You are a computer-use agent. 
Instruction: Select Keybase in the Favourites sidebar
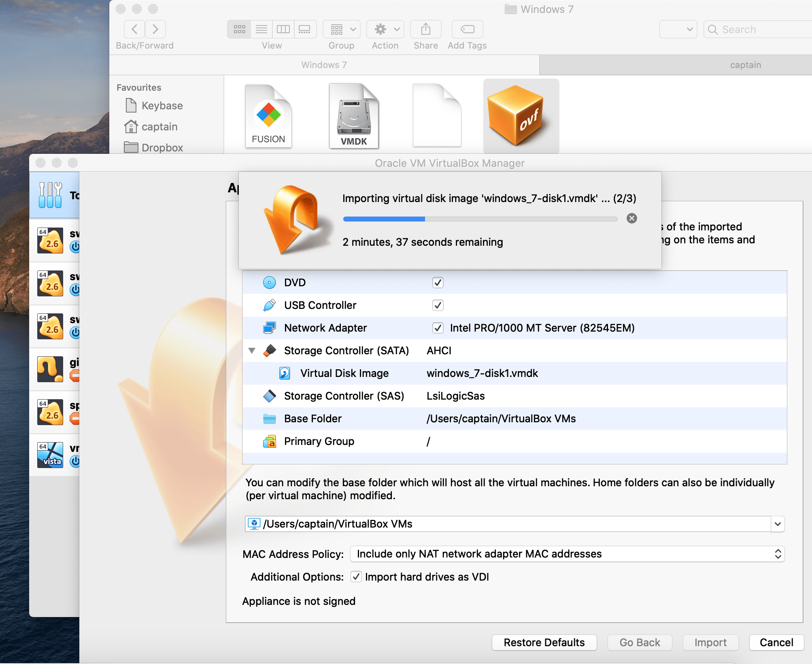162,105
